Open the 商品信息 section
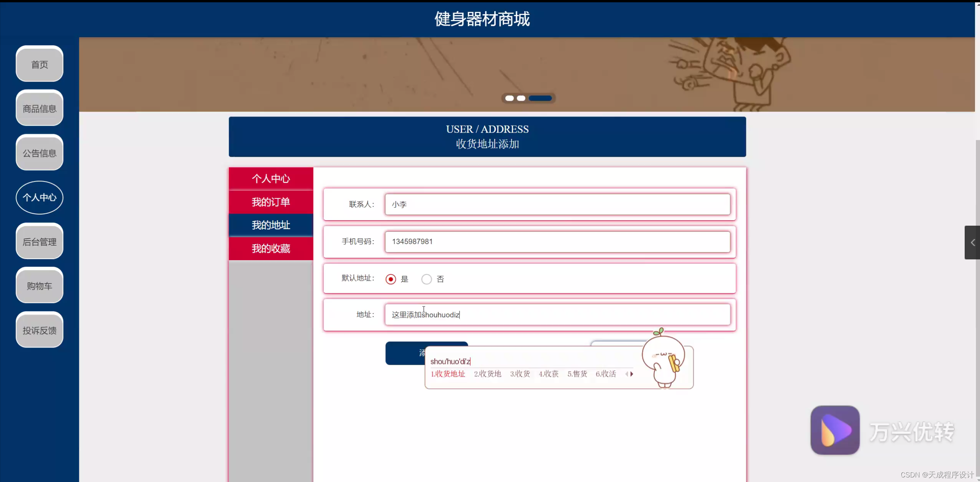 click(x=39, y=108)
